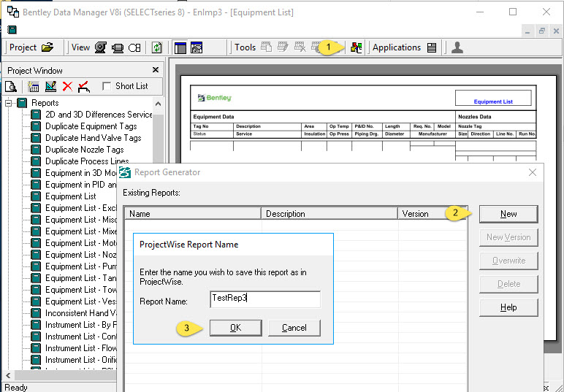Click the horizontal scroll left arrow in tree
The height and width of the screenshot is (392, 564).
[x=8, y=375]
